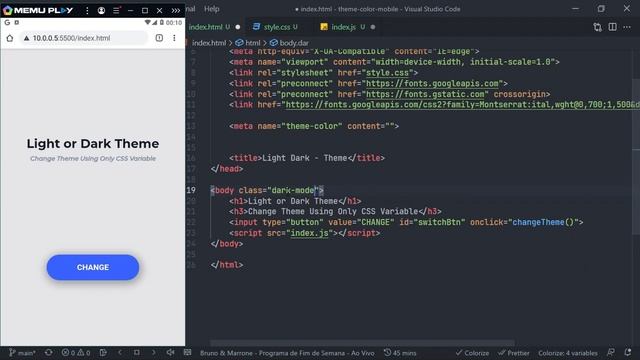Click the theme-color meta tag line
Screen dimensions: 640x360
(x=314, y=126)
